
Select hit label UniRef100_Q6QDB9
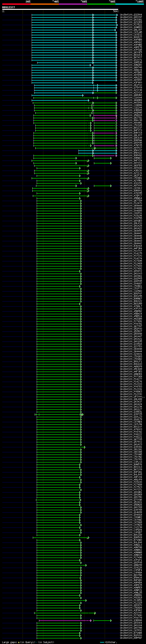coord(131,100)
